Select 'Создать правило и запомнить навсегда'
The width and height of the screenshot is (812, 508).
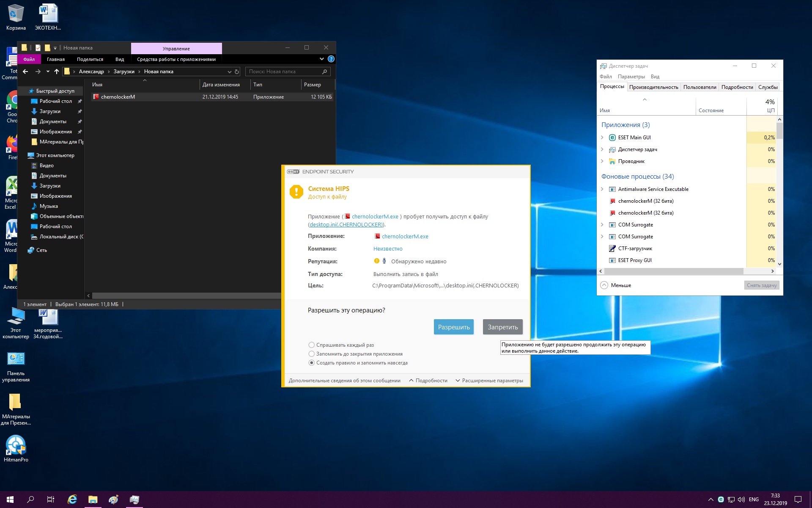tap(312, 363)
